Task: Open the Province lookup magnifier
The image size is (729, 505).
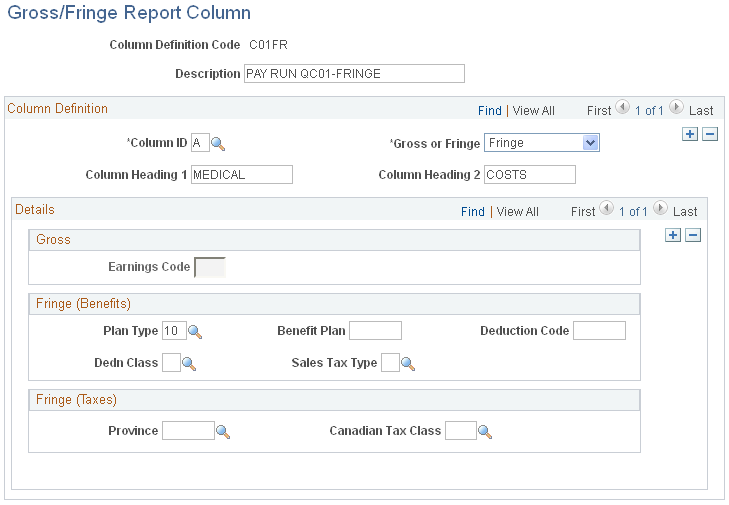Action: tap(223, 432)
